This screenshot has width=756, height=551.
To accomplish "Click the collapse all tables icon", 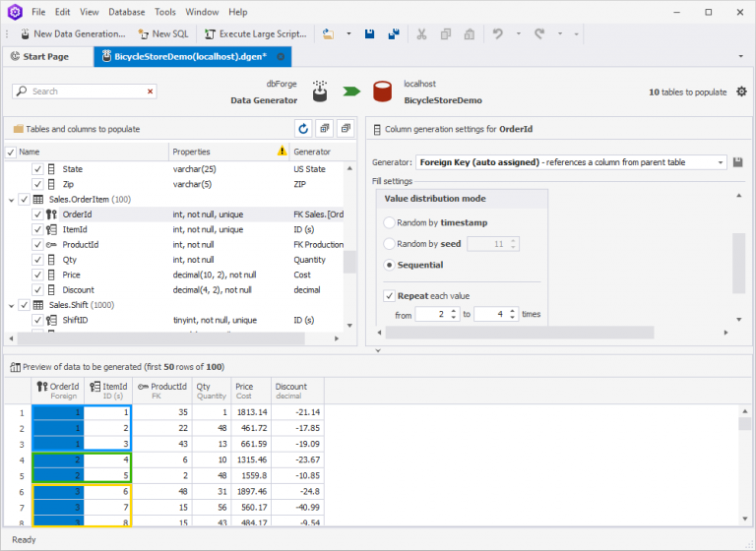I will click(346, 129).
